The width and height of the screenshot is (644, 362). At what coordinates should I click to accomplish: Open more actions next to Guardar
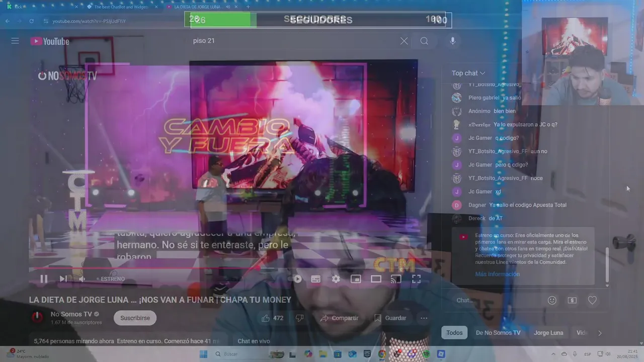tap(424, 318)
